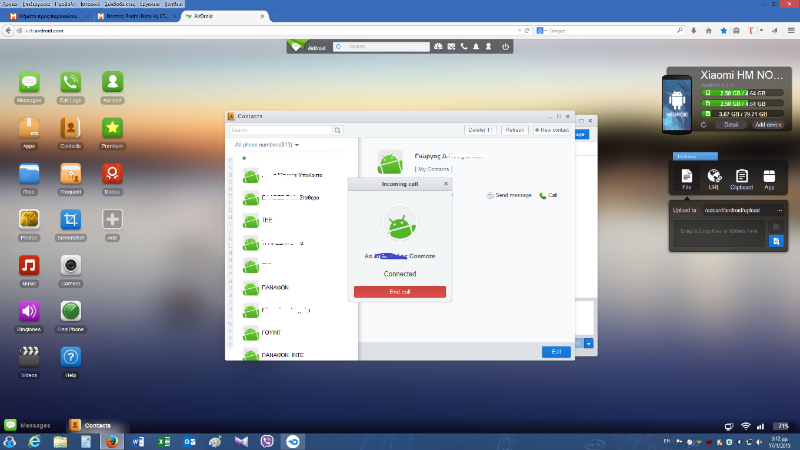Viewport: 800px width, 450px height.
Task: Click the Refresh button in Contacts
Action: [x=514, y=130]
